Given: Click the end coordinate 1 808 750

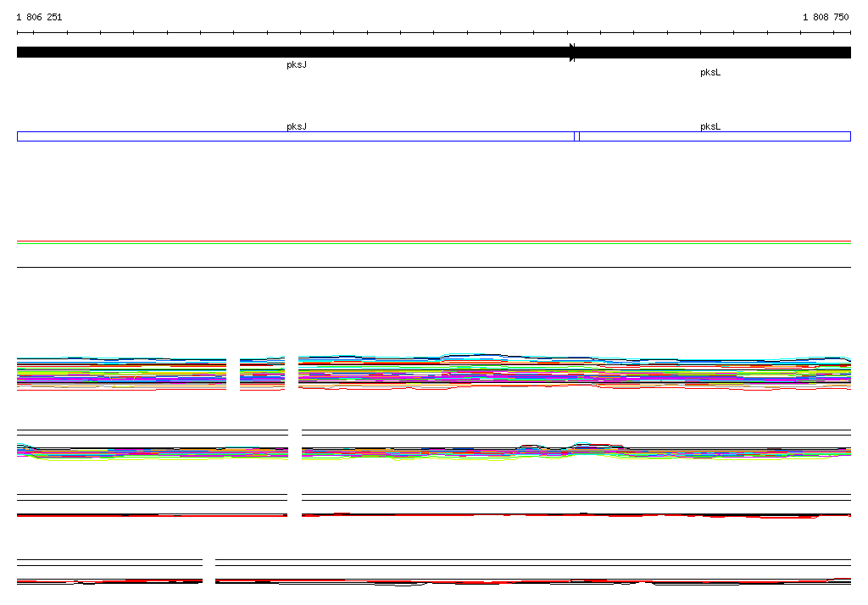Looking at the screenshot, I should pos(826,17).
